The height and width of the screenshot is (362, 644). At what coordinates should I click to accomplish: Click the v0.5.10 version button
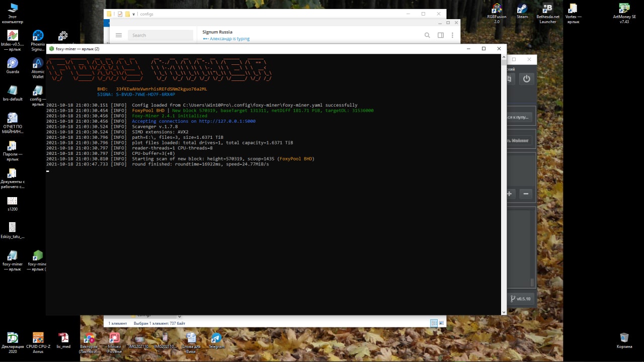tap(520, 299)
